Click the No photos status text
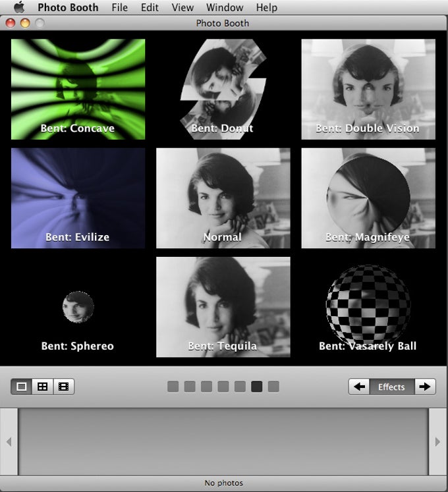 click(224, 483)
